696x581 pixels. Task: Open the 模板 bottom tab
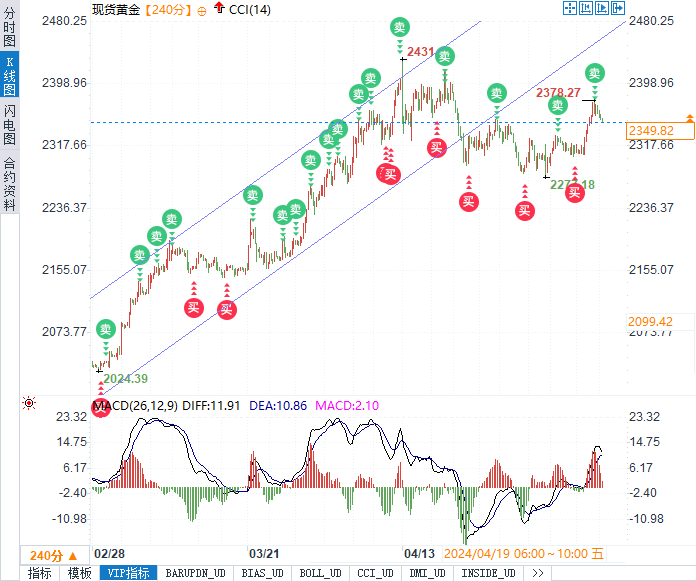79,573
